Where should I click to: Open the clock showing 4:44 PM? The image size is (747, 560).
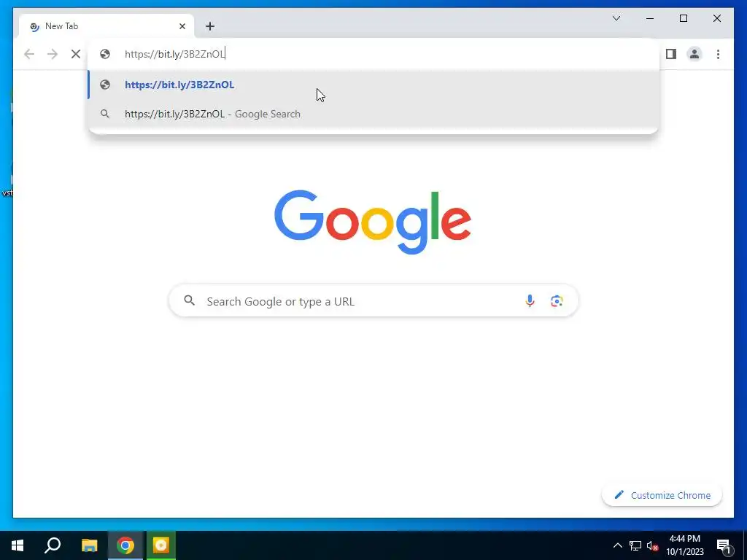point(684,545)
